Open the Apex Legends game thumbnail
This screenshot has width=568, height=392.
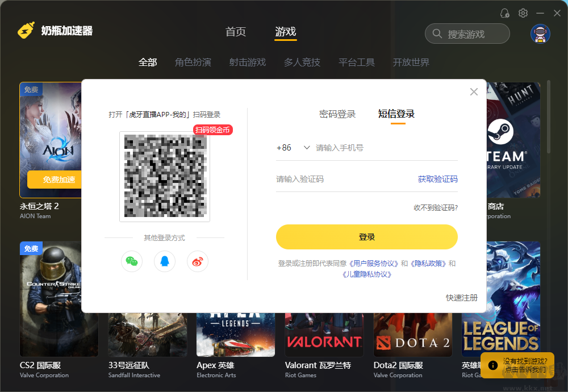pos(236,335)
